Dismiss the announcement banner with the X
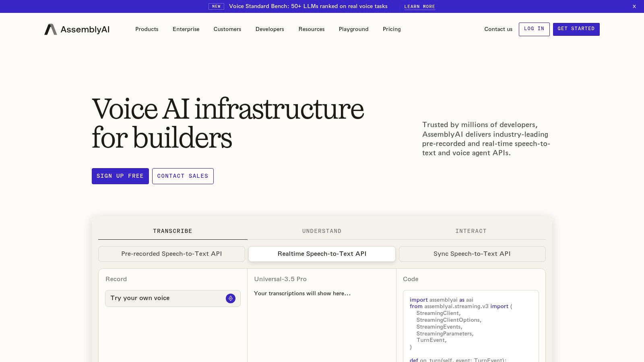The width and height of the screenshot is (644, 362). 634,6
